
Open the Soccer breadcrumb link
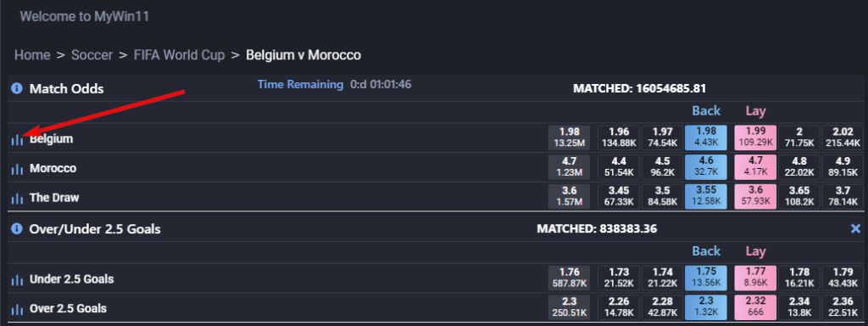pyautogui.click(x=92, y=55)
